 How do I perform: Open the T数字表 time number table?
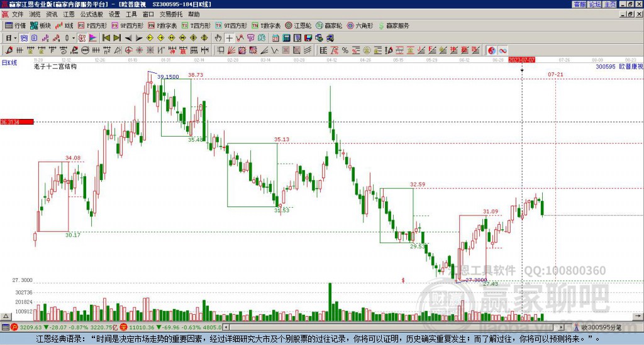[x=266, y=25]
